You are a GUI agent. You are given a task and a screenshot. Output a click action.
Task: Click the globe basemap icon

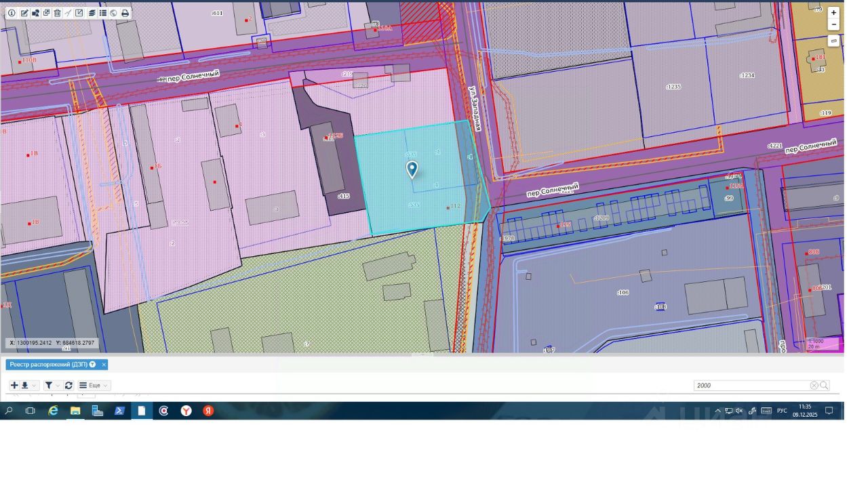pyautogui.click(x=113, y=13)
